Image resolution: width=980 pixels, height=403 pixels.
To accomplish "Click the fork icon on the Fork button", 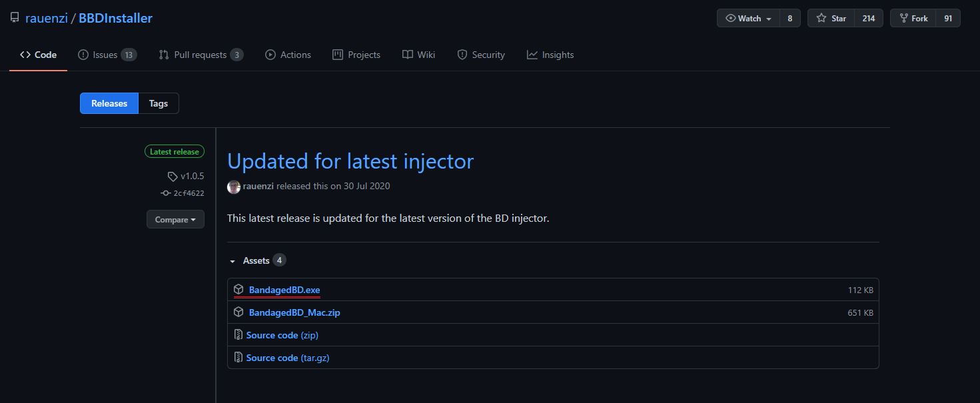I will point(903,19).
